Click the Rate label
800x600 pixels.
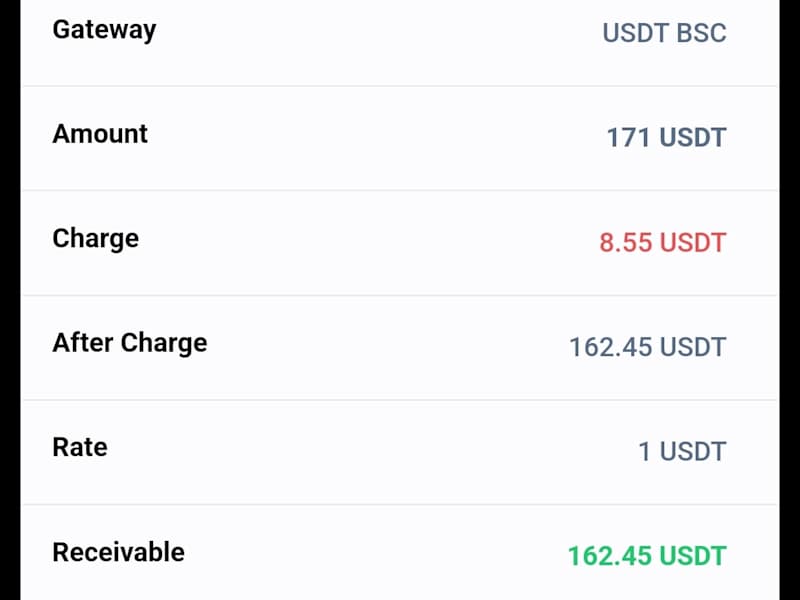pos(80,447)
